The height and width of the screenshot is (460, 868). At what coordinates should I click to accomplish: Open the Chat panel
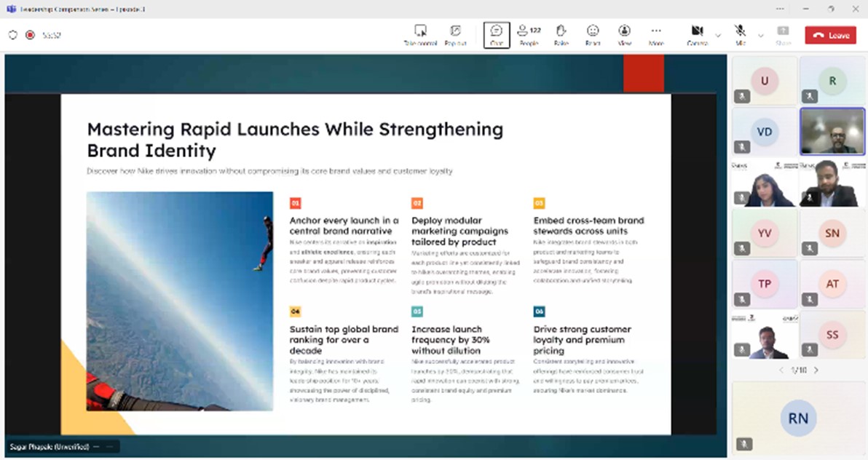pos(497,36)
